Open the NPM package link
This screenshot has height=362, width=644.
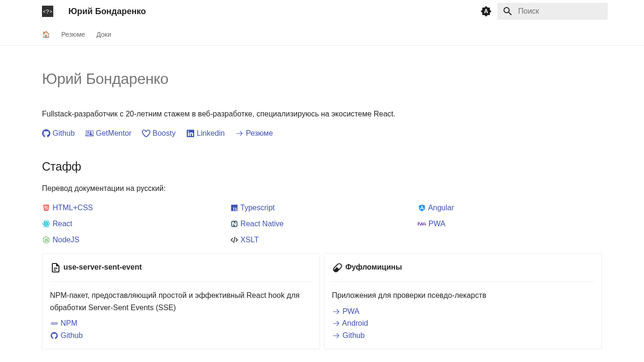pyautogui.click(x=69, y=323)
